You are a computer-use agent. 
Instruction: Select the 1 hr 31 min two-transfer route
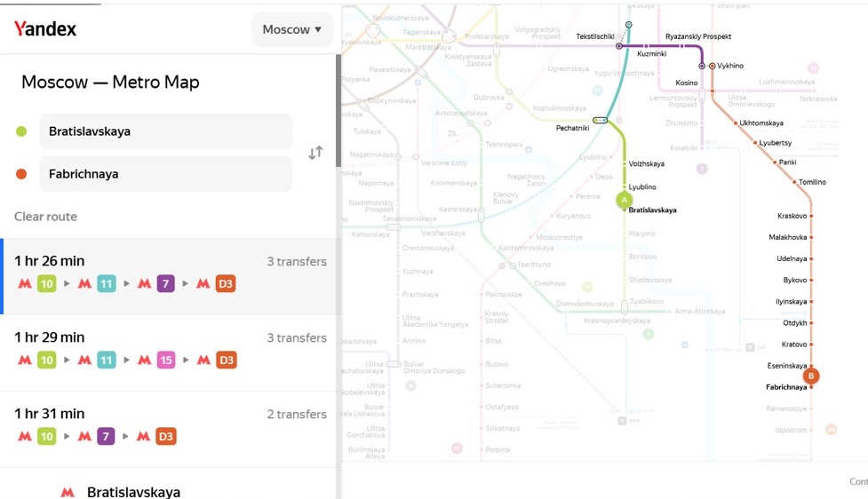[x=170, y=429]
